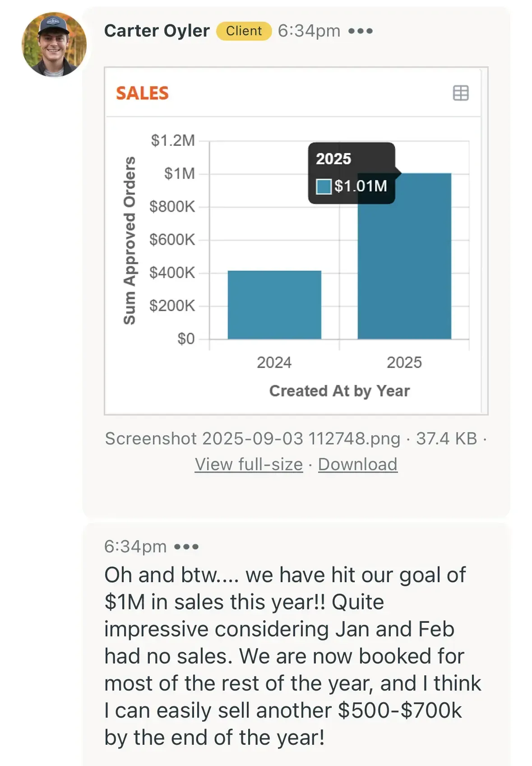Select the 2025 bar in the sales chart
The height and width of the screenshot is (766, 532).
pos(404,271)
